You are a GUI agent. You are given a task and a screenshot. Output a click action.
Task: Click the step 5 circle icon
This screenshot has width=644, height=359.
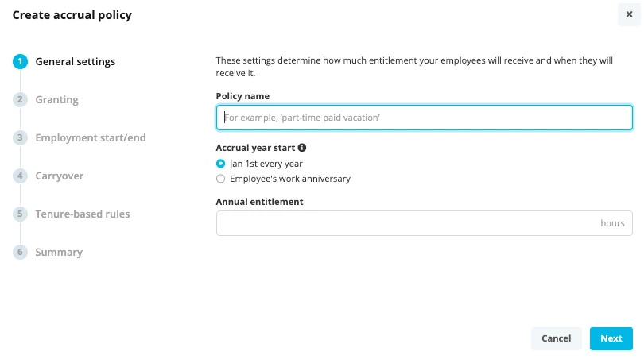pos(20,214)
